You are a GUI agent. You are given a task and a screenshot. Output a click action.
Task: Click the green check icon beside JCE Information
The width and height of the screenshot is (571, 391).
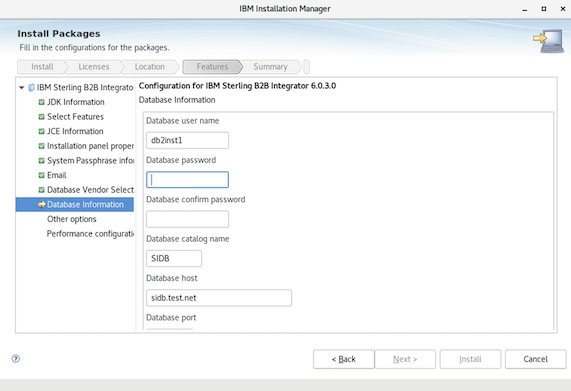[x=42, y=131]
